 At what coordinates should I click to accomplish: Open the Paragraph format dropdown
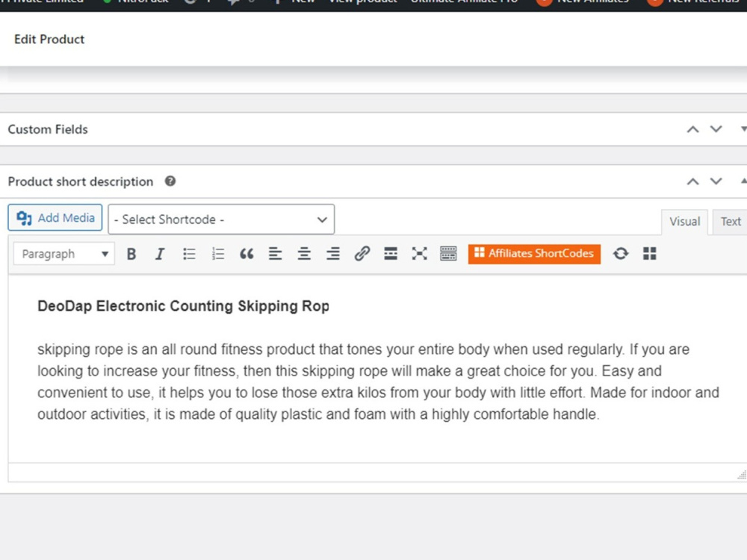(x=63, y=254)
